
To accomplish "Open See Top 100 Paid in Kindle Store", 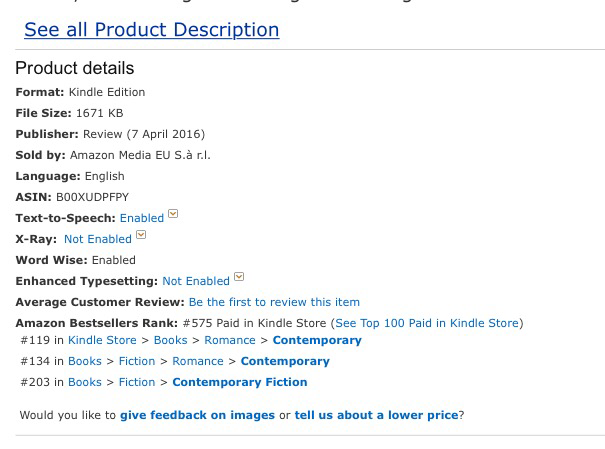I will point(427,323).
